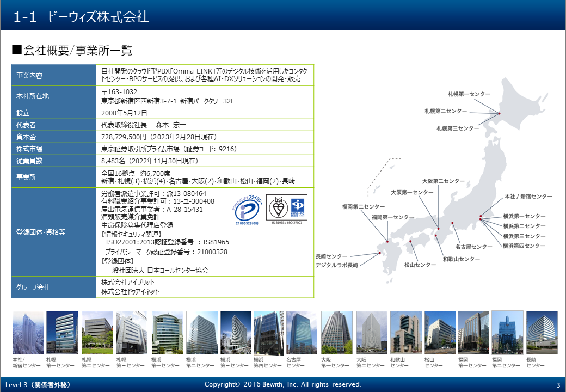
Task: Select ISO27001 registration number IS81965 line
Action: [167, 242]
